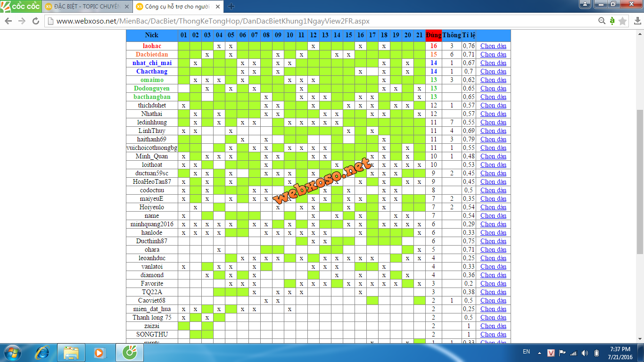Click the nick 'leoanhduc'
The height and width of the screenshot is (362, 644).
point(152,258)
